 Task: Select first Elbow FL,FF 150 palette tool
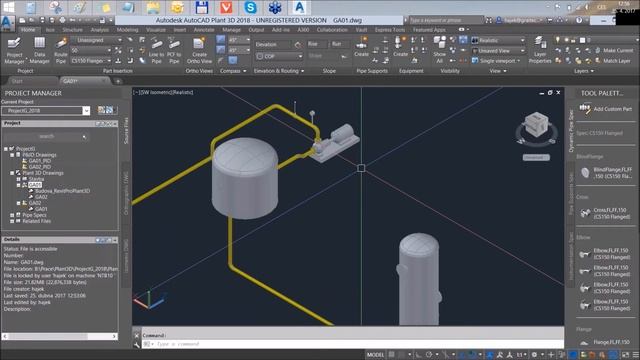tap(606, 253)
